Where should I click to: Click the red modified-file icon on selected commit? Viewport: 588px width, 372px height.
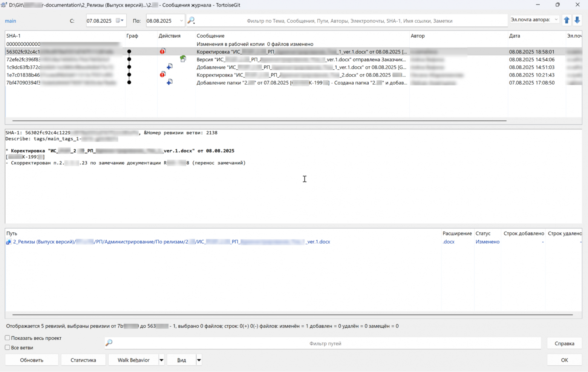(162, 51)
